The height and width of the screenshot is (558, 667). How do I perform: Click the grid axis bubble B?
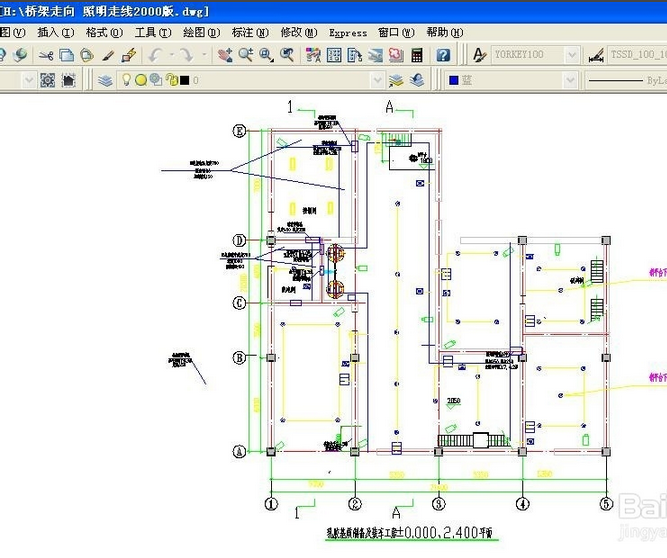239,358
